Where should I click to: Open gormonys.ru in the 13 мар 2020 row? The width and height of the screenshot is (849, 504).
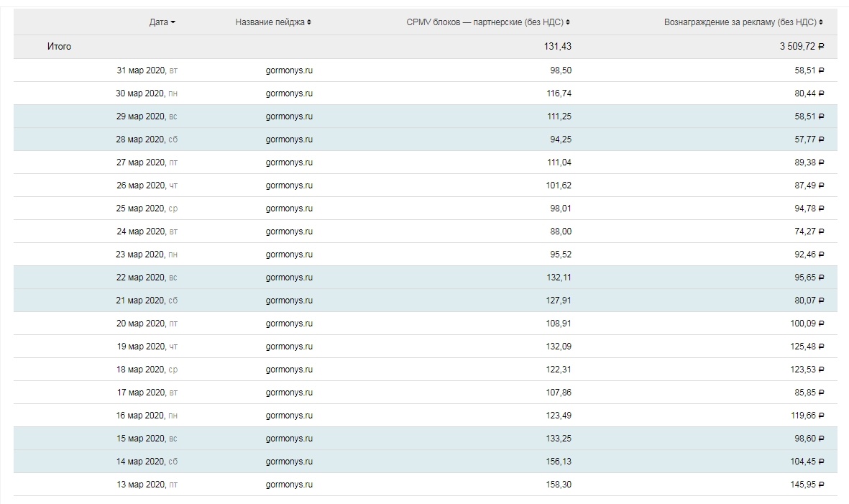coord(289,485)
